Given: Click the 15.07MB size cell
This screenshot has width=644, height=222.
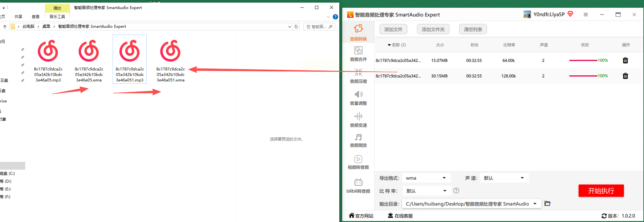Looking at the screenshot, I should click(x=439, y=60).
